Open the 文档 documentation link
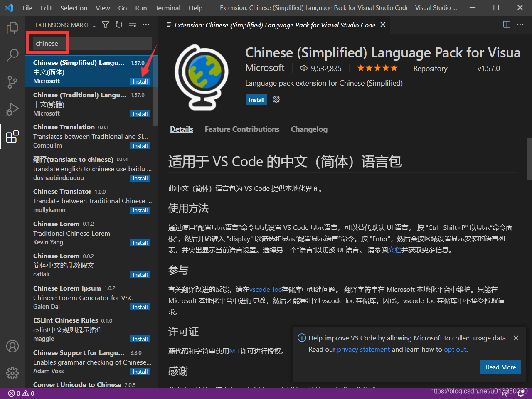Viewport: 532px width, 399px height. point(395,250)
